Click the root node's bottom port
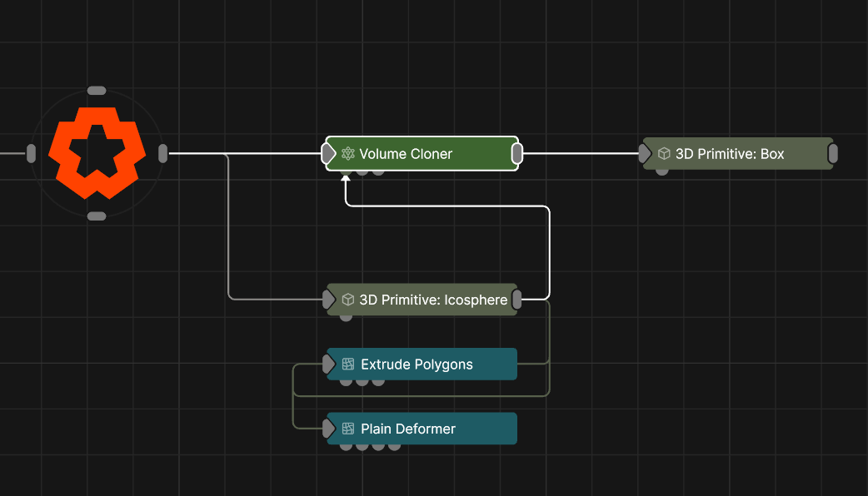The width and height of the screenshot is (868, 496). pos(97,216)
